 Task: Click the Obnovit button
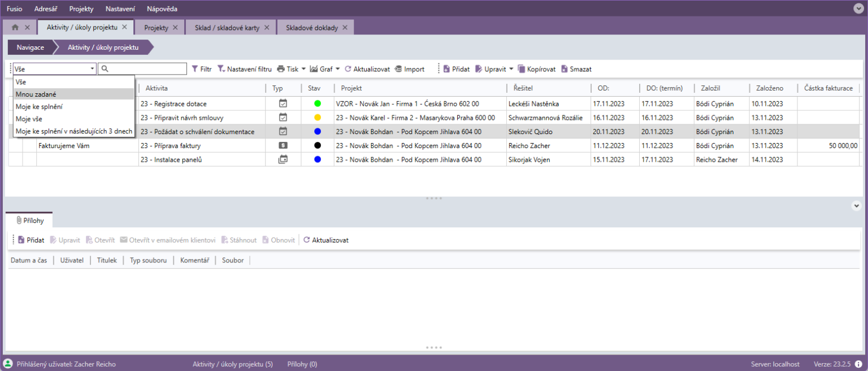(279, 240)
